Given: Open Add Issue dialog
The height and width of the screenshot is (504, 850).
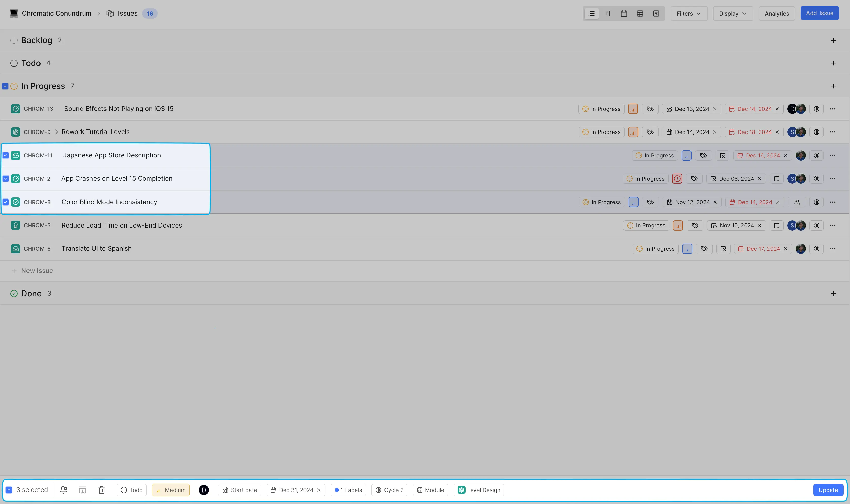Looking at the screenshot, I should pyautogui.click(x=819, y=12).
